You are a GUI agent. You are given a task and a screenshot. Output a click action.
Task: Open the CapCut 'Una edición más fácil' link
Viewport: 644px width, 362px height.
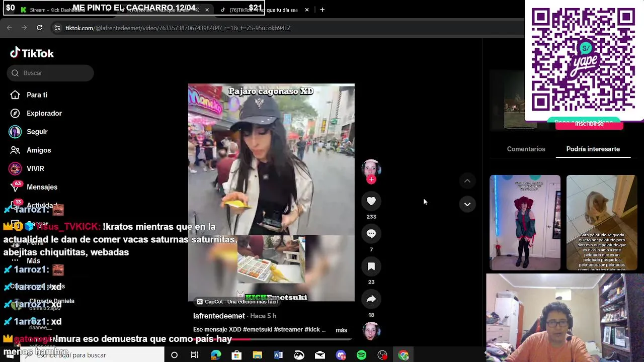237,302
